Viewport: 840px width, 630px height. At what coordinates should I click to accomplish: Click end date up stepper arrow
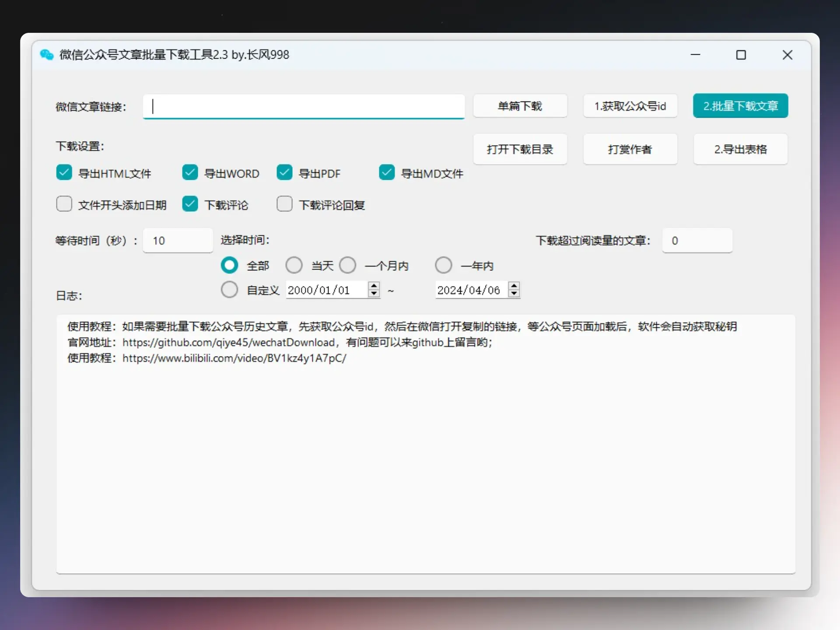514,286
